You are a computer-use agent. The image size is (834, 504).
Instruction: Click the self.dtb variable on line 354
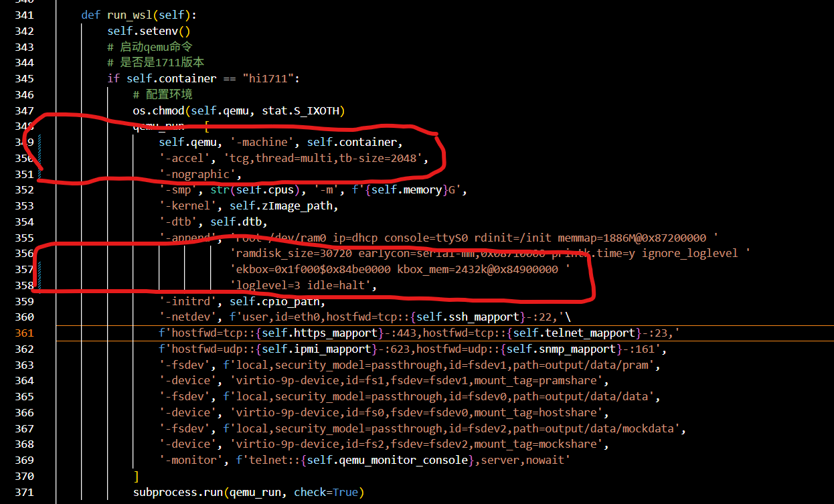[x=238, y=222]
